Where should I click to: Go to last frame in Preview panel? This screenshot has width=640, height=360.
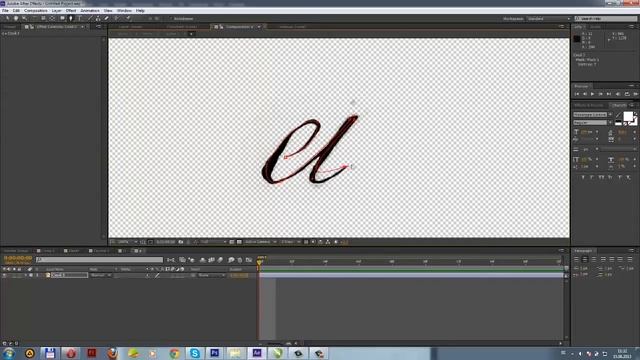tap(609, 94)
